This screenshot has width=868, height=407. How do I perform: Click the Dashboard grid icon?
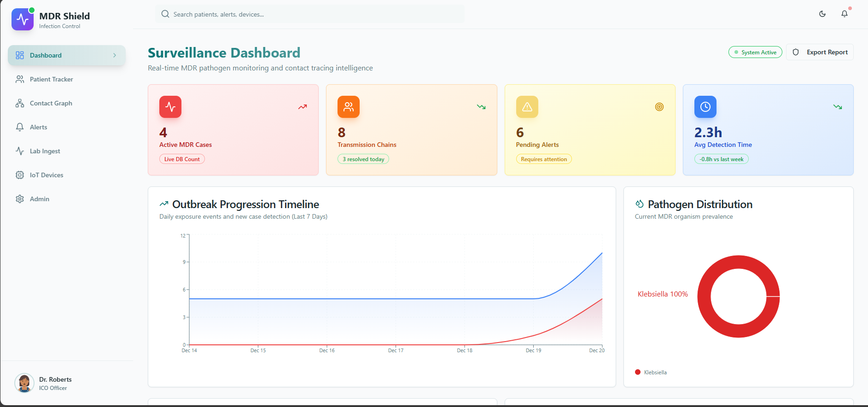click(20, 55)
